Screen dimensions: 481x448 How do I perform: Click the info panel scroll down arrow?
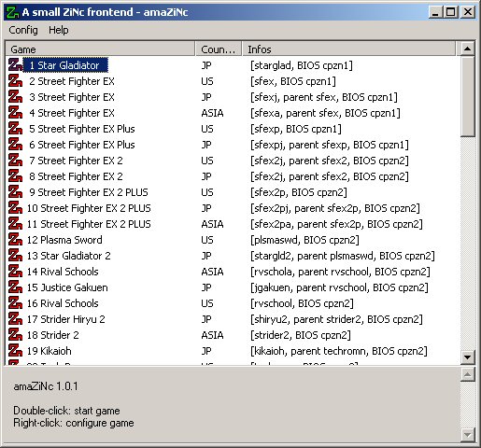pyautogui.click(x=467, y=435)
